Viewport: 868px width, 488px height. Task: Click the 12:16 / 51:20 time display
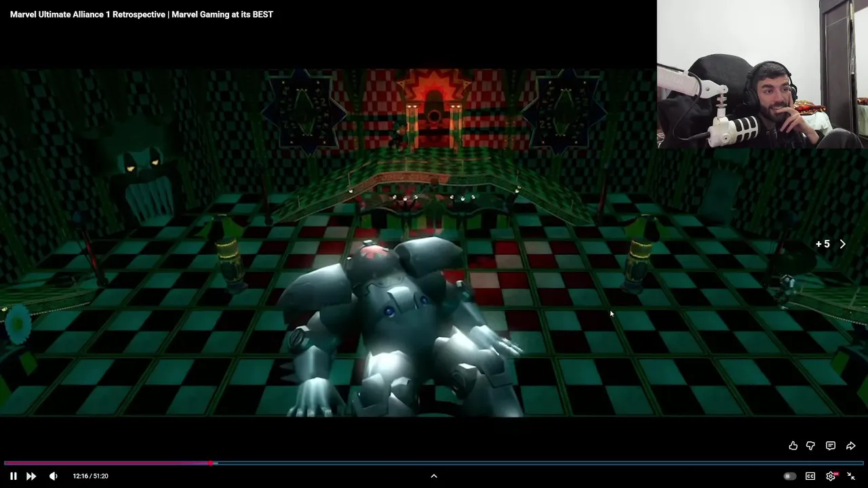coord(91,476)
